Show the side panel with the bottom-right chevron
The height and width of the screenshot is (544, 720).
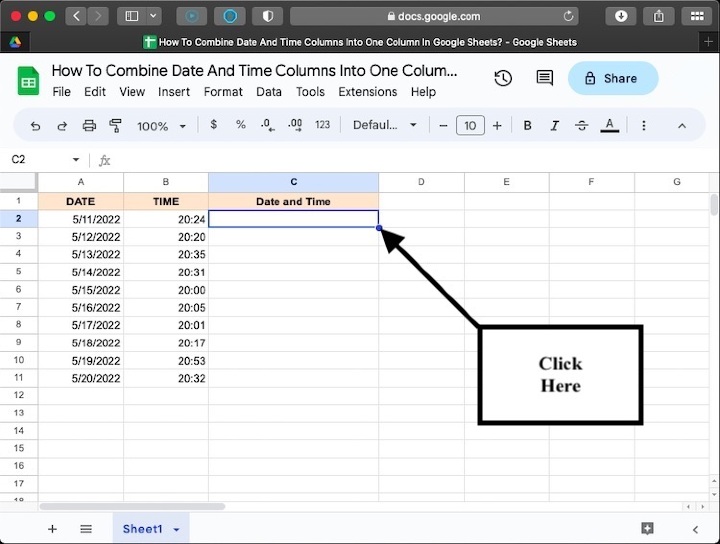(695, 529)
